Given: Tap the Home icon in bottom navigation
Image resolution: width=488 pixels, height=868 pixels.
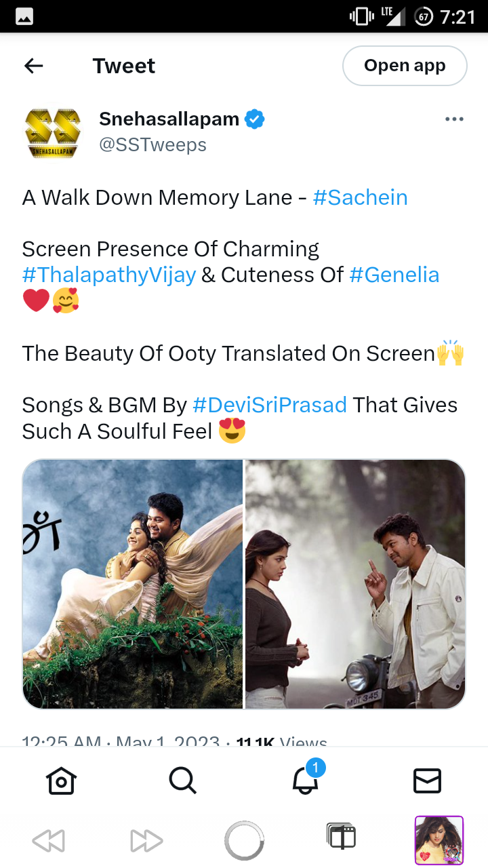Looking at the screenshot, I should (x=61, y=781).
